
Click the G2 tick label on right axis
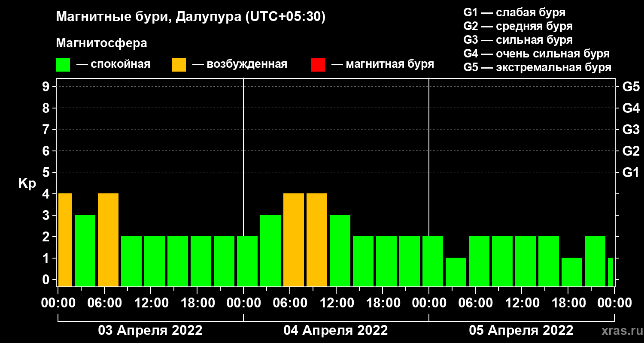pos(631,151)
